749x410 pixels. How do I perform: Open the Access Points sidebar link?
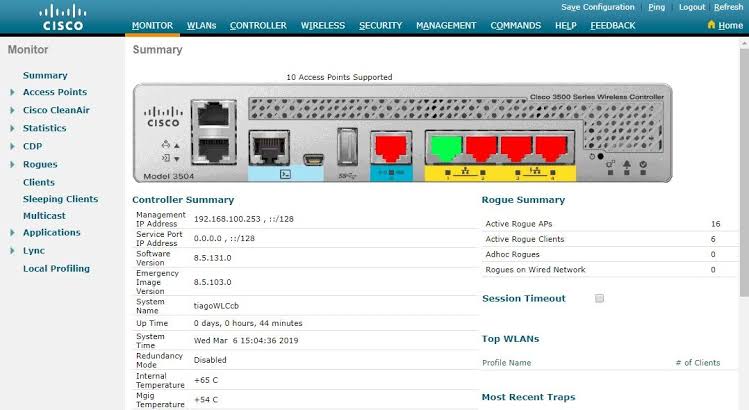tap(55, 92)
